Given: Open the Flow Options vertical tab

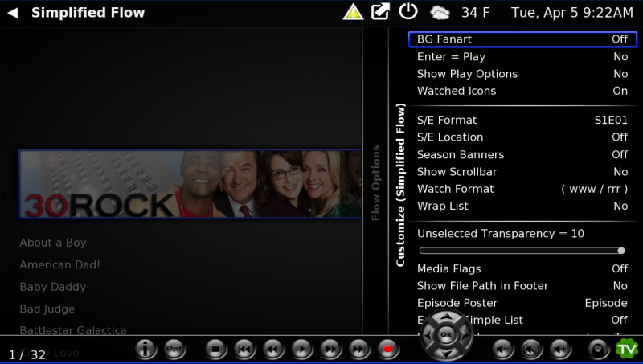Looking at the screenshot, I should (375, 182).
